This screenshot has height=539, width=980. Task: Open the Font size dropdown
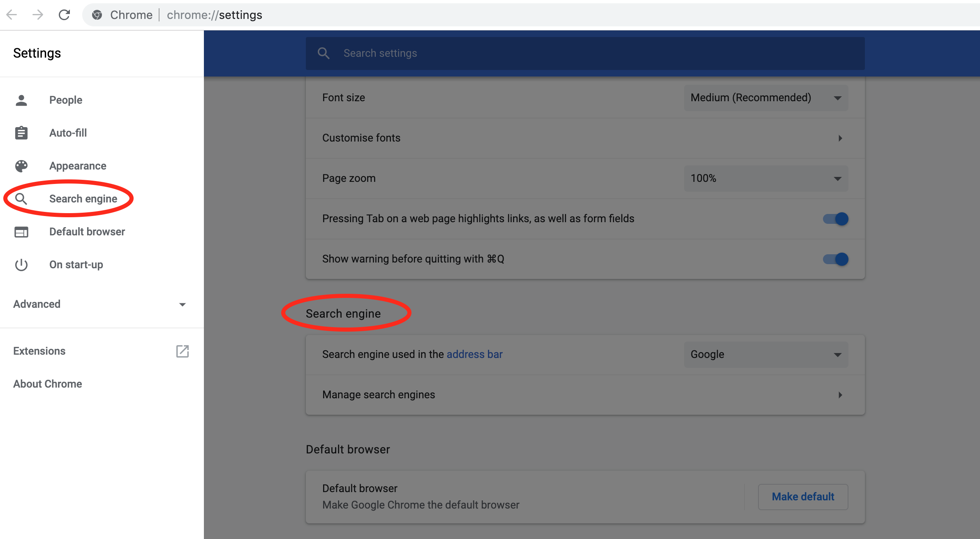766,98
